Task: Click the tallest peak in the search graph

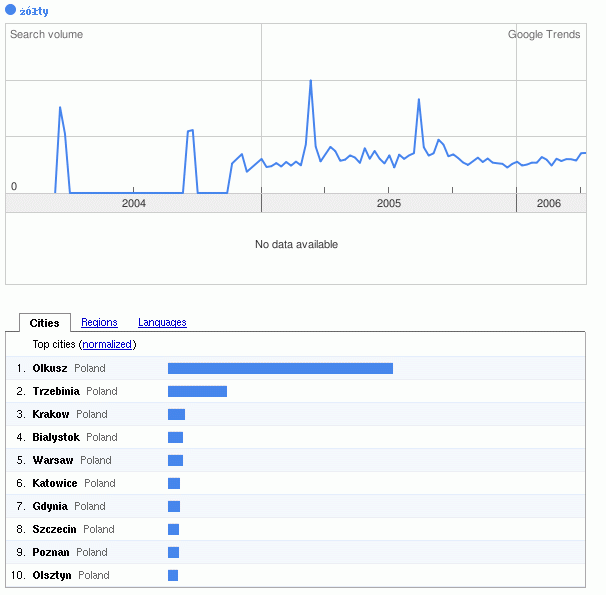Action: point(311,81)
